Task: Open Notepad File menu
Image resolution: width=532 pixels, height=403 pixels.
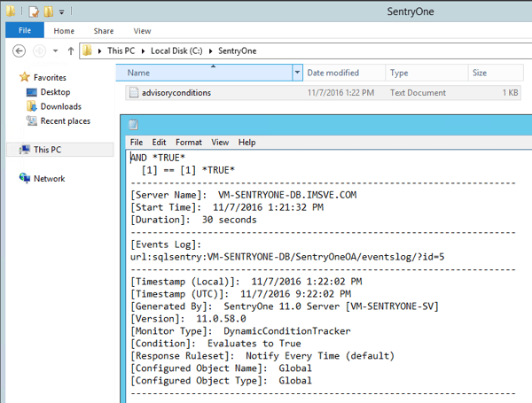Action: tap(137, 143)
